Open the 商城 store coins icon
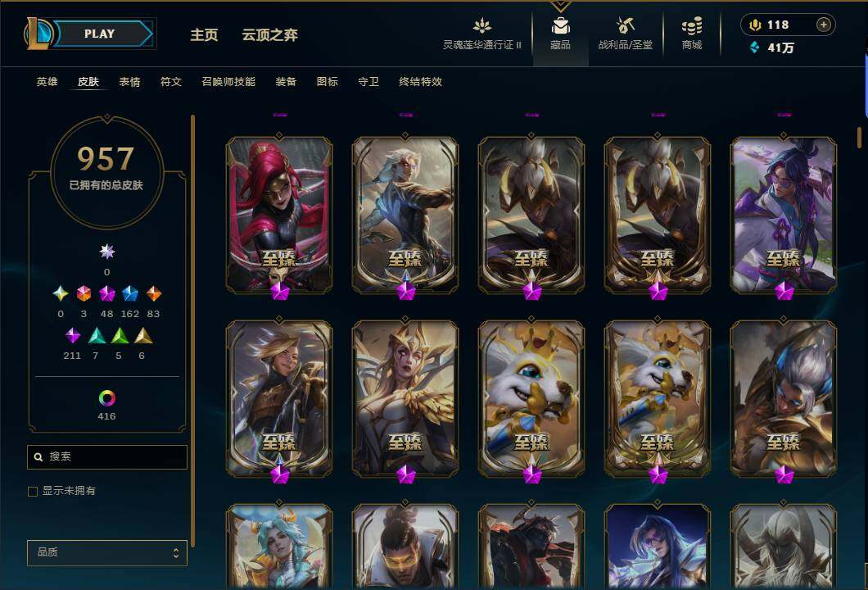868x590 pixels. [x=692, y=25]
